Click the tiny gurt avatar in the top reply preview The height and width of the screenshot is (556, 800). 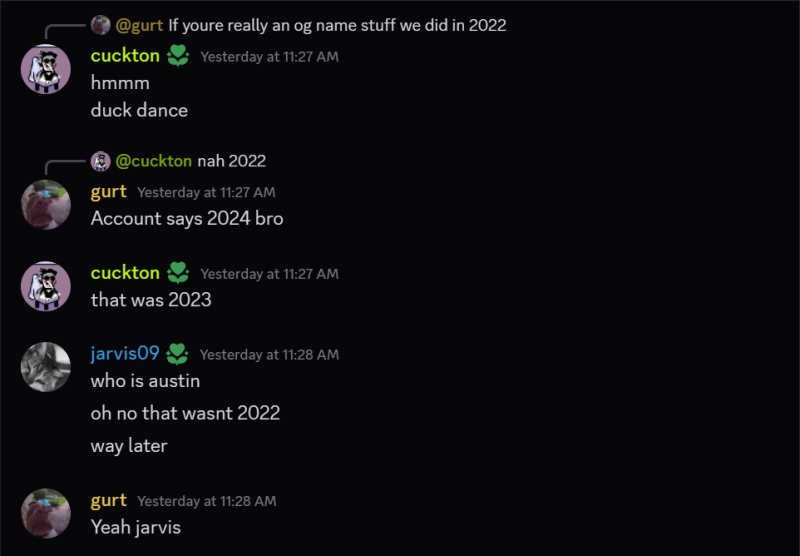(100, 25)
